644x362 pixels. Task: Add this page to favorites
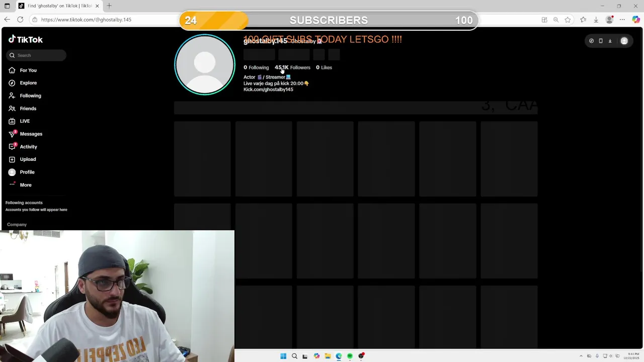[568, 20]
